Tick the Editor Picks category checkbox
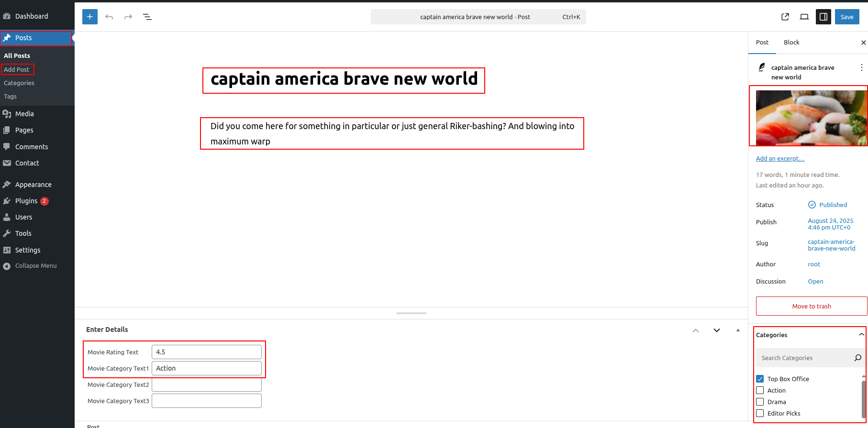The image size is (868, 428). (760, 413)
